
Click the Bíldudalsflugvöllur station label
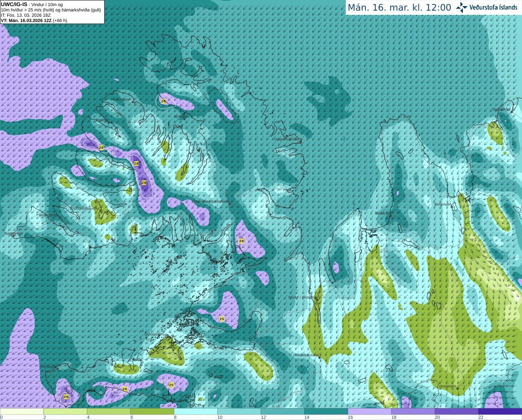85,208
